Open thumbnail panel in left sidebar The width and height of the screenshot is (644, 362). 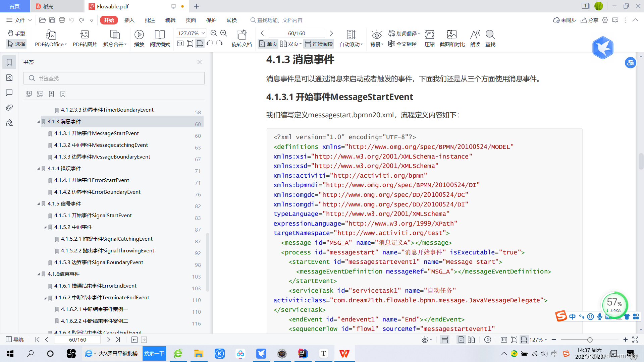coord(9,78)
